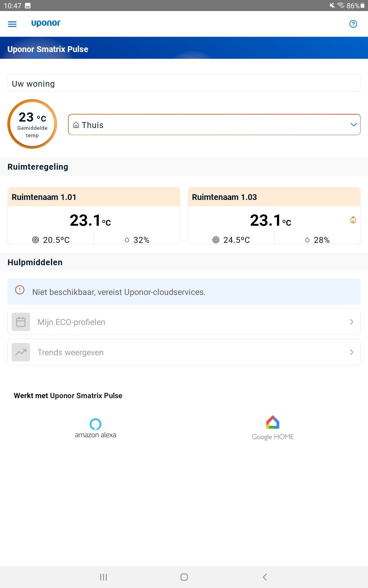Tap the muted sound icon in status bar
Screen dimensions: 368x588
pyautogui.click(x=332, y=6)
